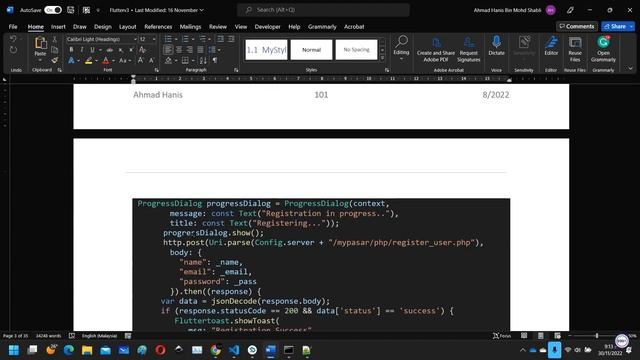Click the Redo arrow icon
The width and height of the screenshot is (640, 360).
13,50
